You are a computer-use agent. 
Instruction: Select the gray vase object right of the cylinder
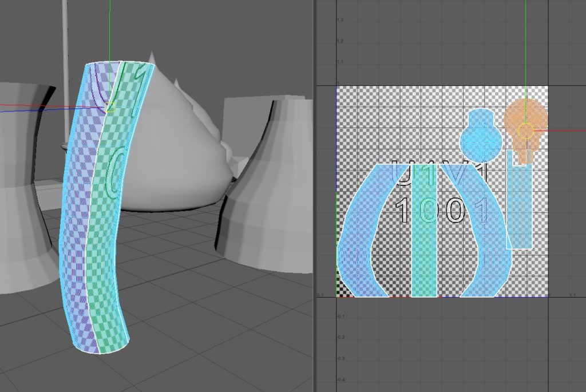coord(269,189)
